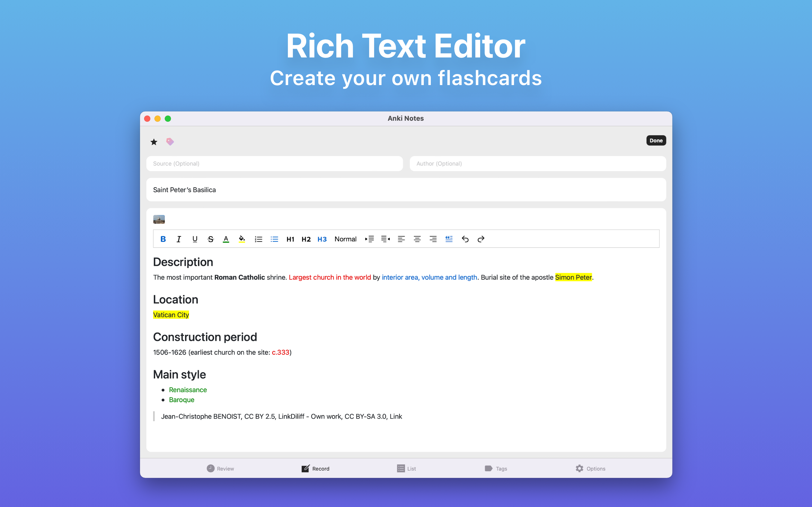Image resolution: width=812 pixels, height=507 pixels.
Task: Select the highlight fill color bucket
Action: click(x=242, y=239)
